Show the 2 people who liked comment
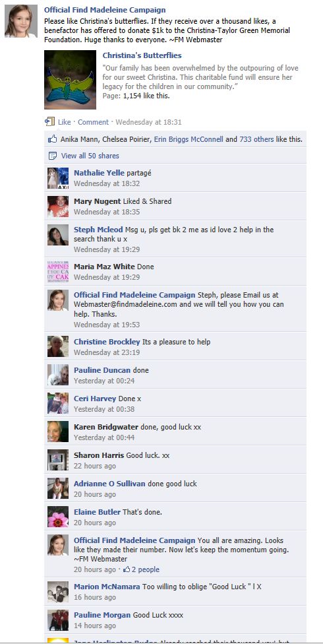This screenshot has width=323, height=644. click(146, 569)
